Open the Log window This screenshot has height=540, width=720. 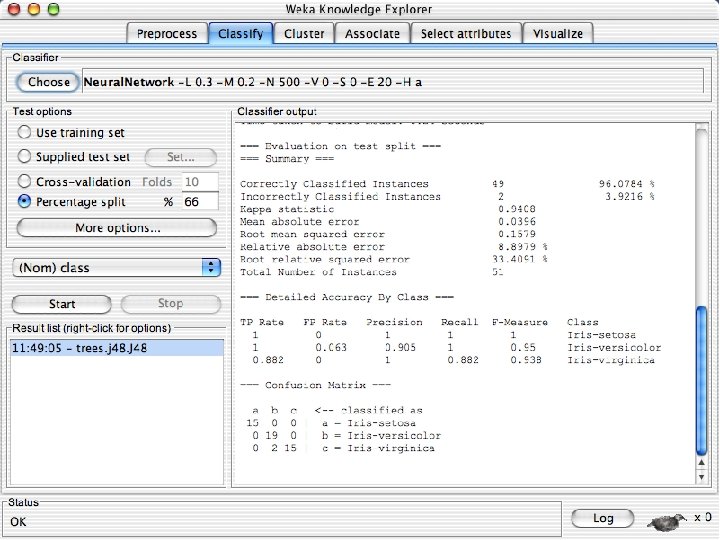(x=603, y=518)
